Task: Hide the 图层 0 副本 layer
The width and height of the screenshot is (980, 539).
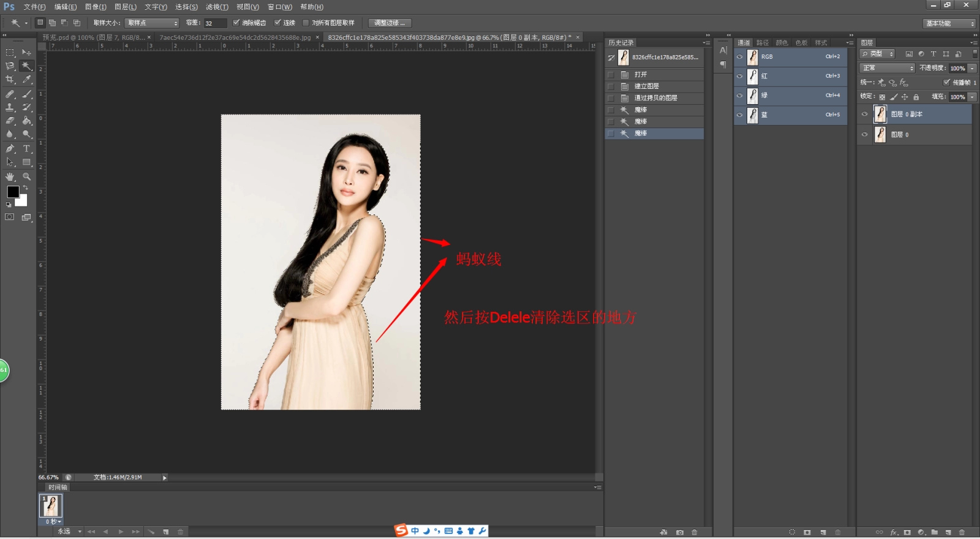Action: tap(865, 114)
